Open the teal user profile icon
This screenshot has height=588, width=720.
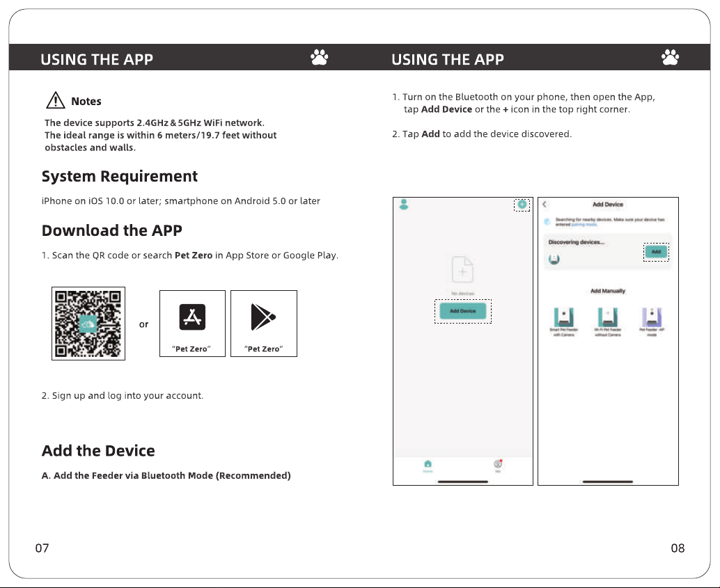pos(404,205)
